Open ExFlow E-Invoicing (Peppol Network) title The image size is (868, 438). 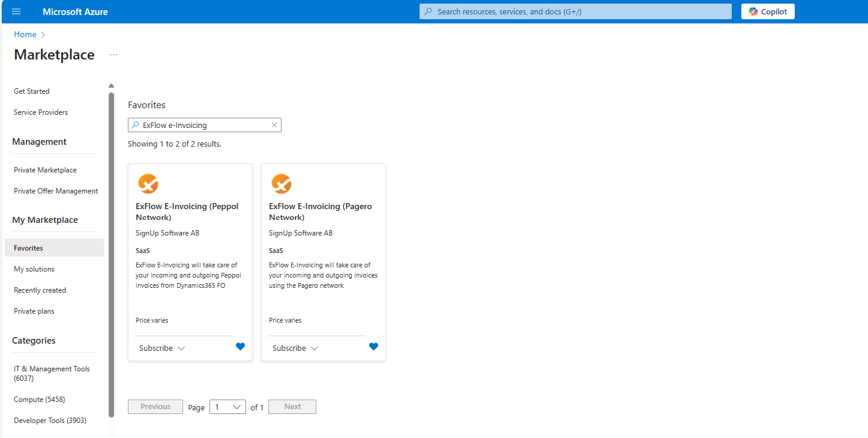coord(187,211)
